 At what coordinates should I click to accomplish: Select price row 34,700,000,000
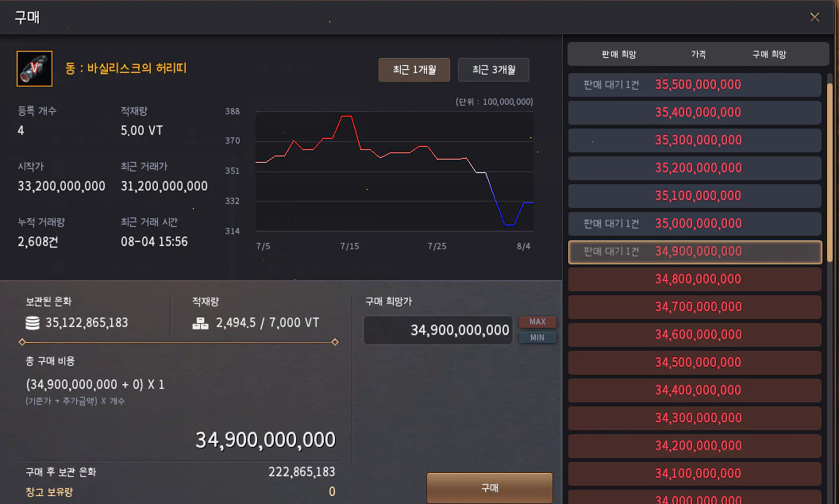pos(695,307)
